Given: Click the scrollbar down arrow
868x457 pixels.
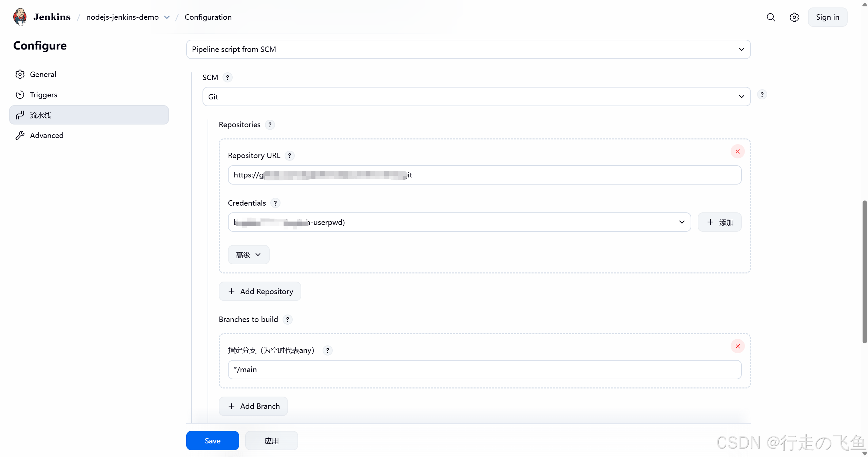Looking at the screenshot, I should click(x=865, y=454).
